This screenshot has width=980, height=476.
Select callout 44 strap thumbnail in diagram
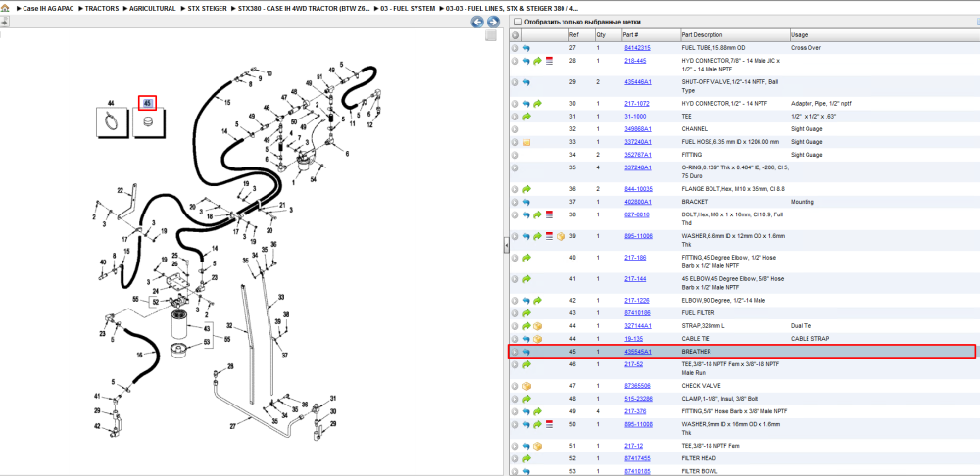coord(111,122)
